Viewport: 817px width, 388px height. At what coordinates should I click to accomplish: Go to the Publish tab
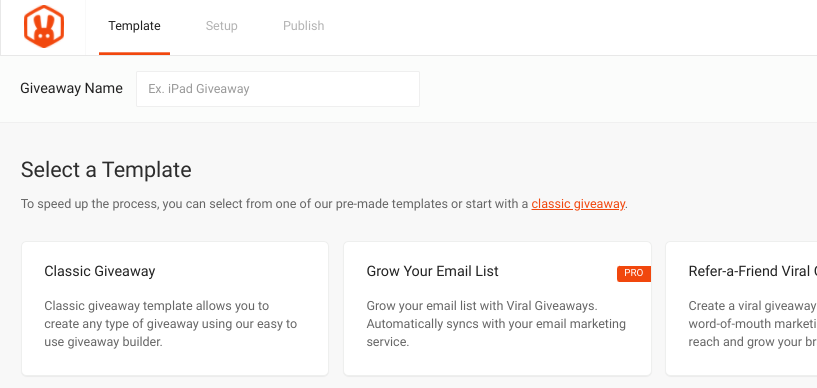click(303, 26)
